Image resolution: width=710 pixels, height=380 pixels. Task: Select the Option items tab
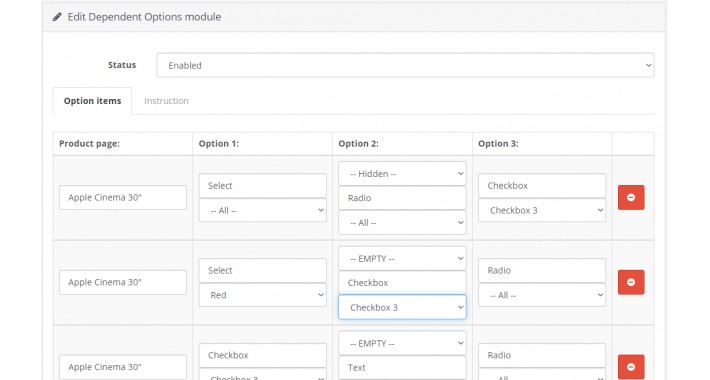[92, 101]
